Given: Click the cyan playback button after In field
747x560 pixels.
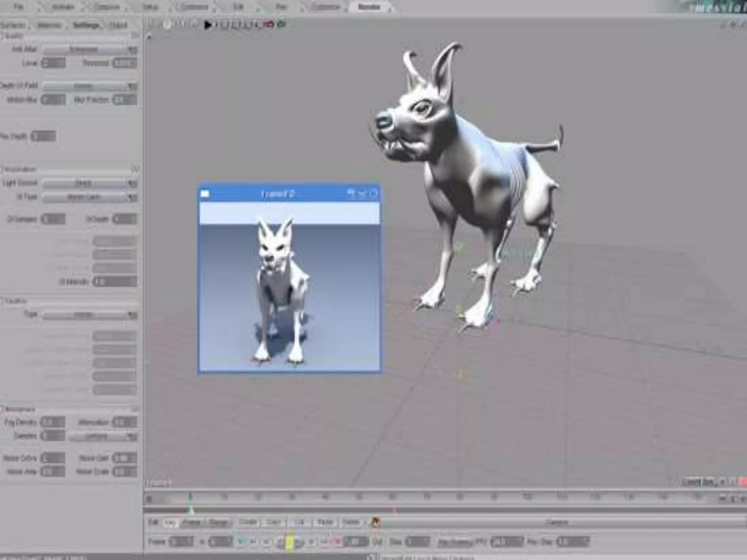Looking at the screenshot, I should point(241,542).
